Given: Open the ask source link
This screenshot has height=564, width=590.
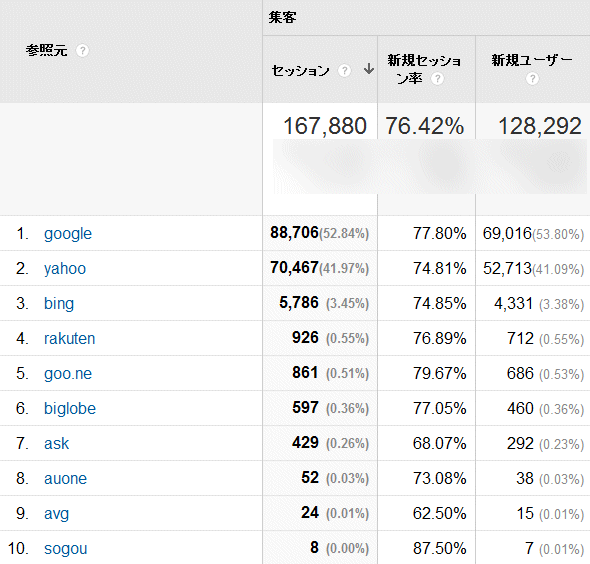Looking at the screenshot, I should (x=56, y=444).
